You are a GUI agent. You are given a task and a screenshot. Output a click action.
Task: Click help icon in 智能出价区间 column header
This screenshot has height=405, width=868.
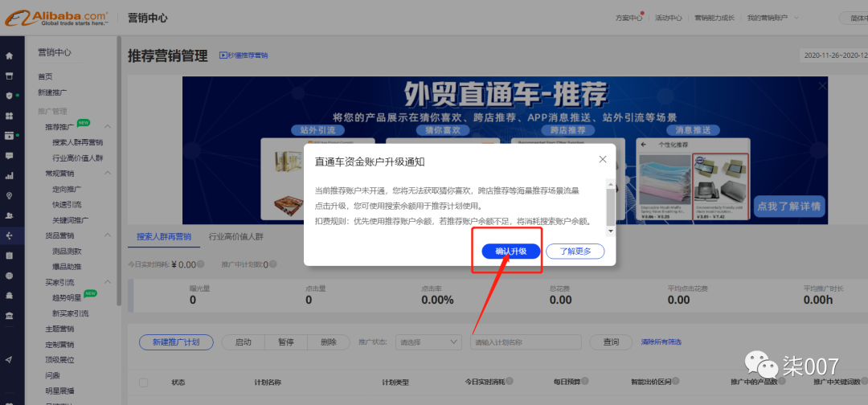pyautogui.click(x=675, y=381)
